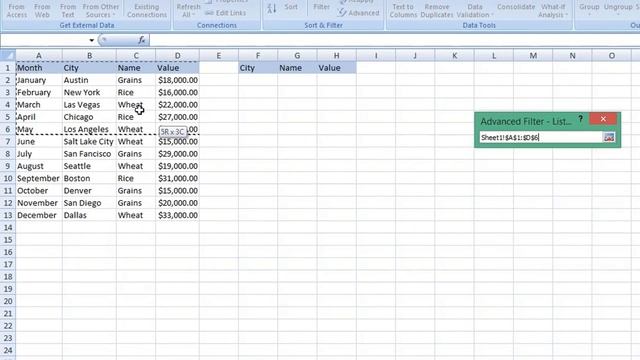
Task: Click the $29,000.00 value cell
Action: coord(177,154)
